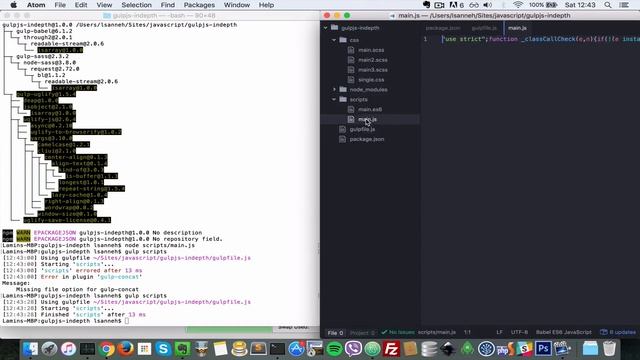The height and width of the screenshot is (360, 640).
Task: Switch to the gulpfile.js editor tab
Action: point(484,28)
